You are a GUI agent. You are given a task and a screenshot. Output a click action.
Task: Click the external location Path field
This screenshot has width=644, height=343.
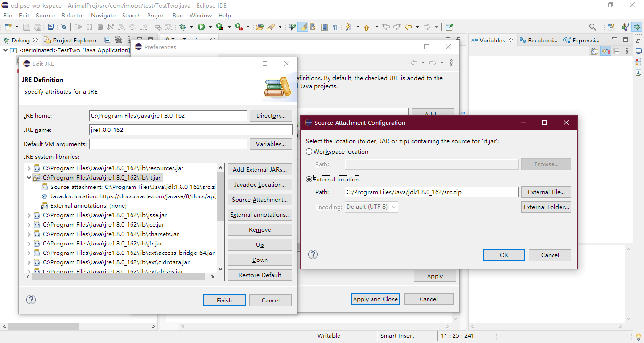click(x=431, y=192)
